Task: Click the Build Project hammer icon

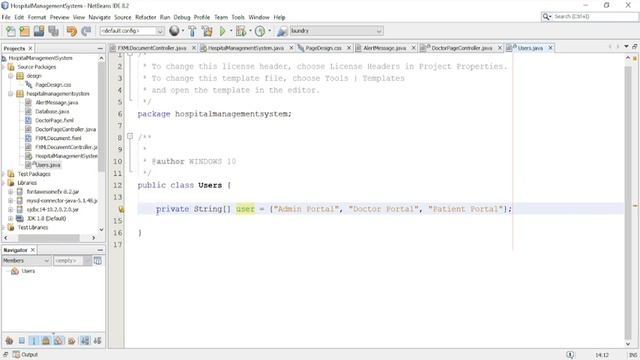Action: pos(192,31)
